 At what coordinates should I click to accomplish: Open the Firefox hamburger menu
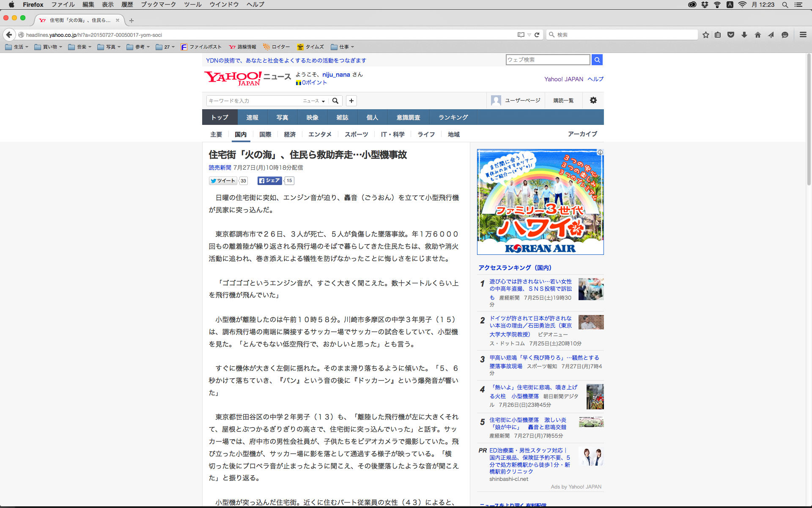(x=803, y=35)
